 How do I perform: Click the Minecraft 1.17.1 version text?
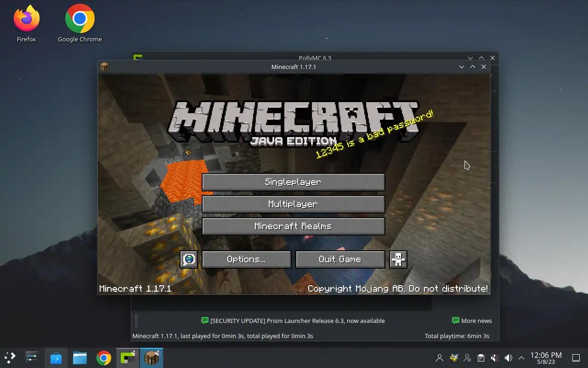click(136, 289)
